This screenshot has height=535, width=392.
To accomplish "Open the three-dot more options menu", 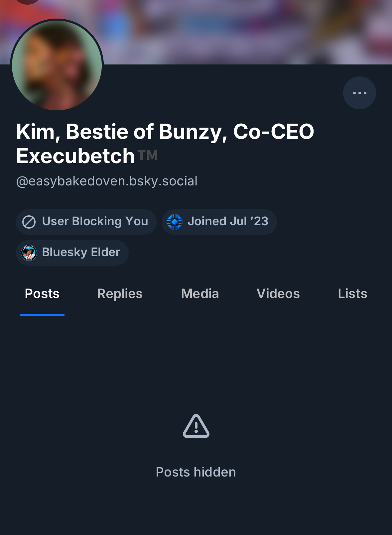I will pos(359,93).
